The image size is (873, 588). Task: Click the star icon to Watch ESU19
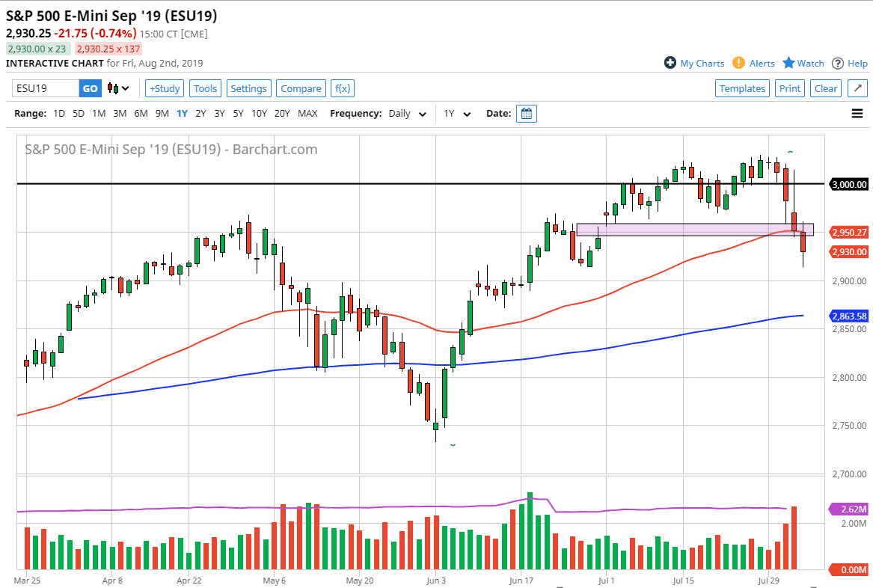pyautogui.click(x=790, y=63)
